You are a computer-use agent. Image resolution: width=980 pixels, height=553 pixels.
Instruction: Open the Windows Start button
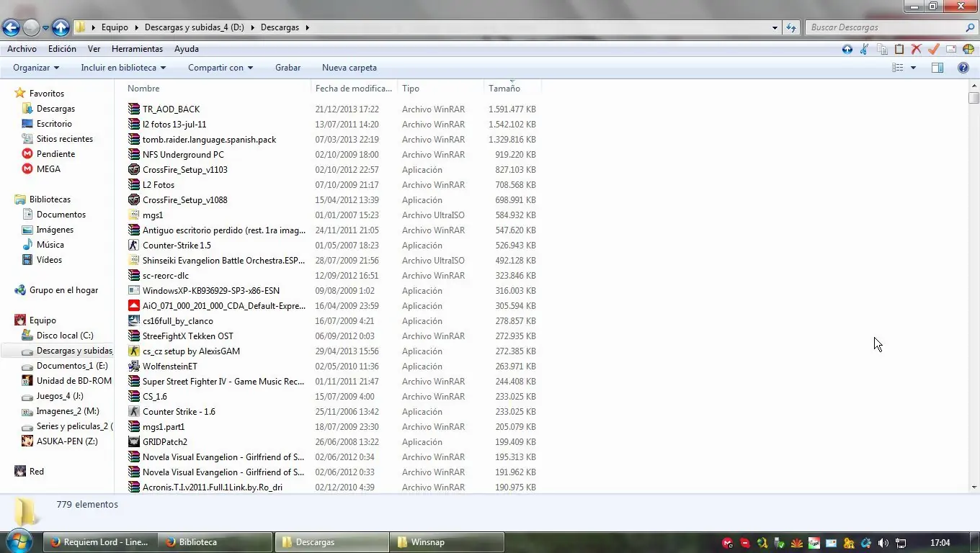click(18, 541)
